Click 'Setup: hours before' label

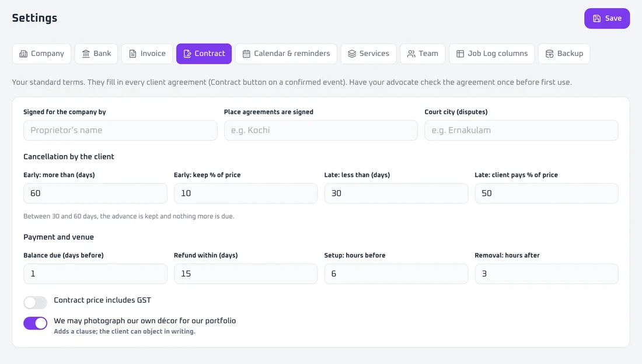[355, 255]
